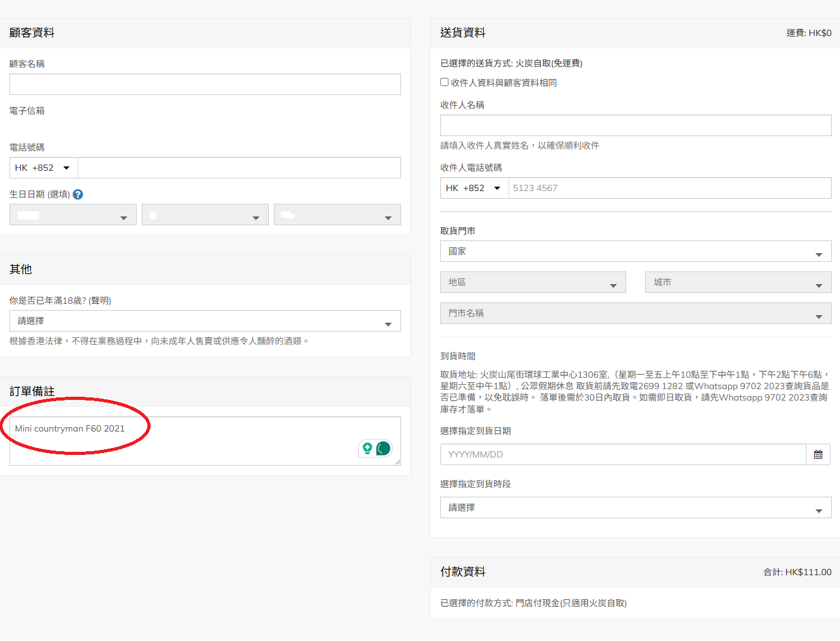Expand the 門市名稱 store name dropdown
The height and width of the screenshot is (641, 840).
(x=635, y=313)
